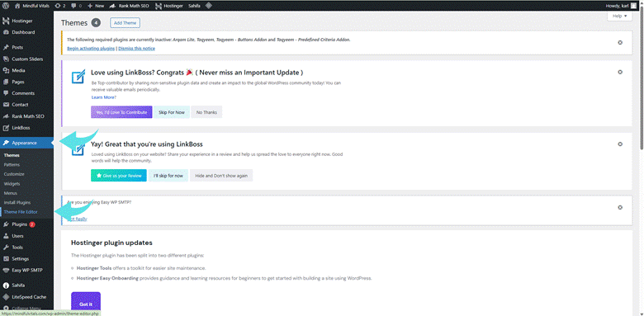Click the LinkBoss logo in contribute notice
The height and width of the screenshot is (316, 644).
tap(78, 78)
